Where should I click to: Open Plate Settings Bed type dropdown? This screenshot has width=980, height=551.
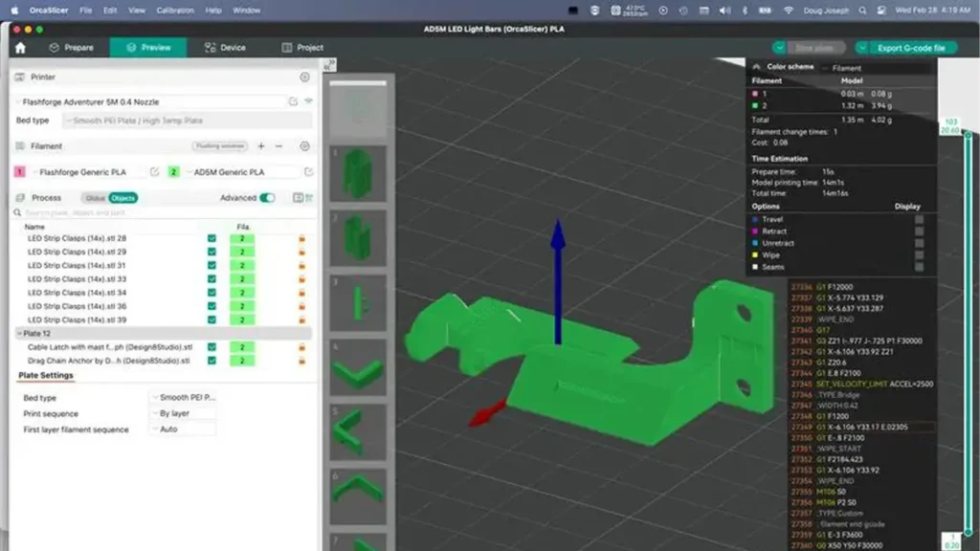184,397
